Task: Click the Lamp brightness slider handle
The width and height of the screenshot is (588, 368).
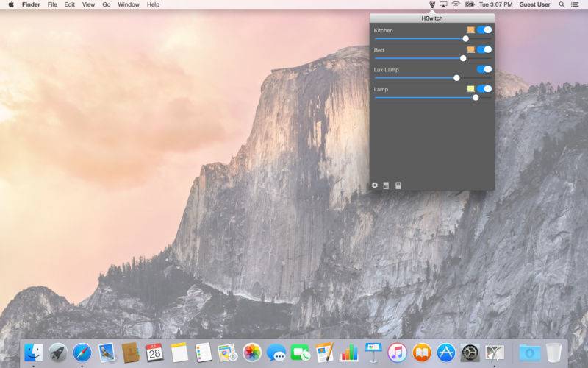Action: click(x=476, y=98)
